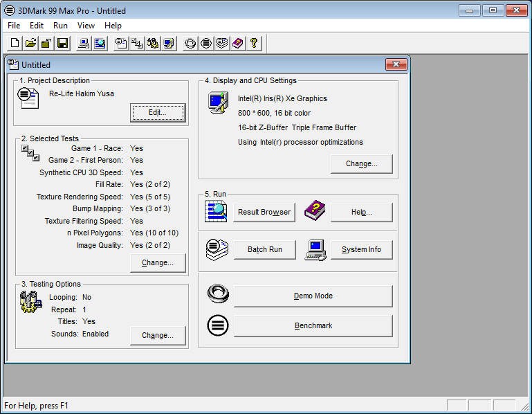Click the Close project toolbar icon
This screenshot has width=532, height=414.
46,43
